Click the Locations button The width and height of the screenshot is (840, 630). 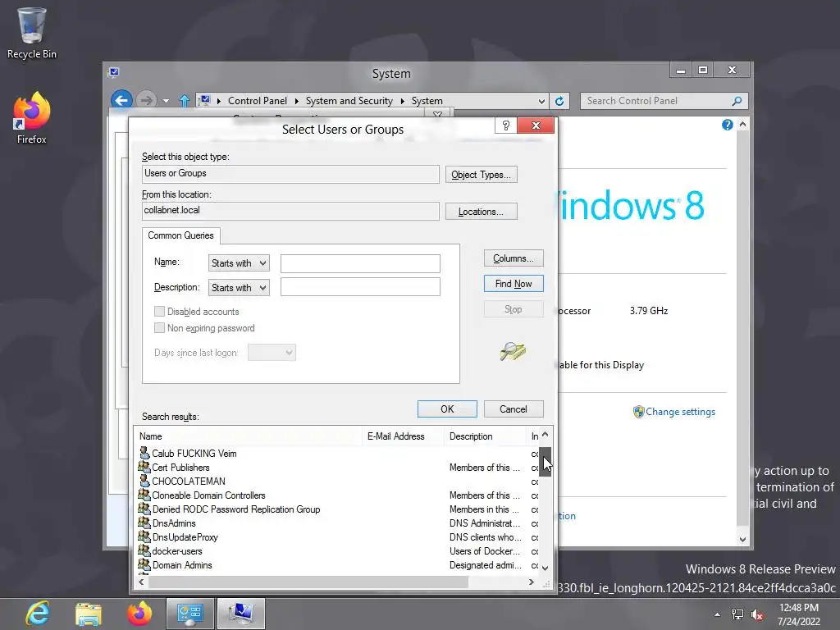481,212
